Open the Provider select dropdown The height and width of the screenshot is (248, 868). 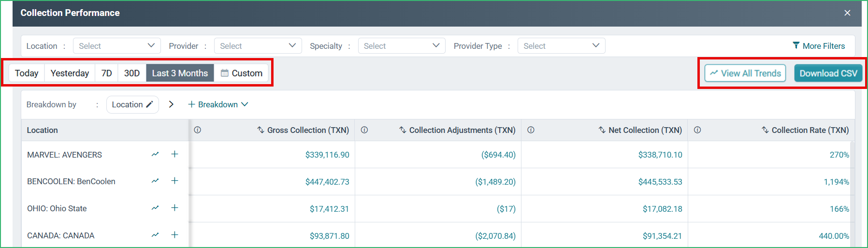(x=258, y=46)
